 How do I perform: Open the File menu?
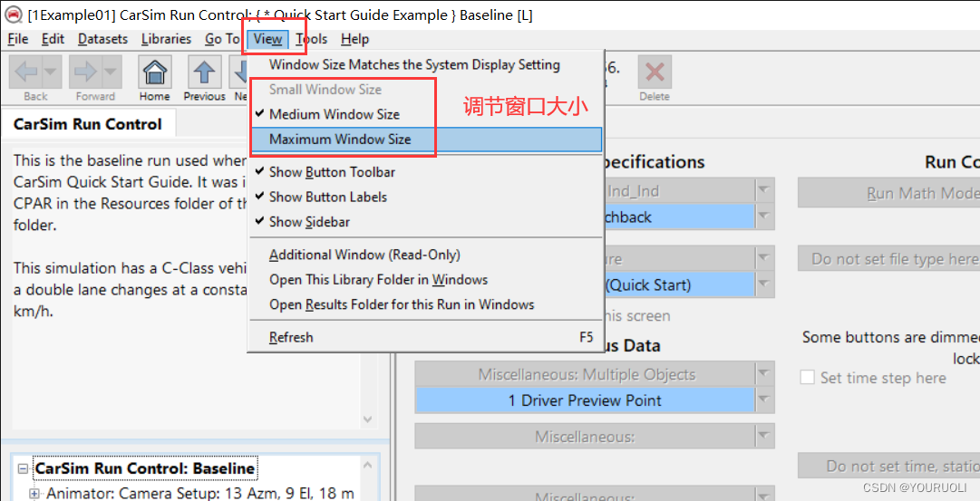coord(17,39)
